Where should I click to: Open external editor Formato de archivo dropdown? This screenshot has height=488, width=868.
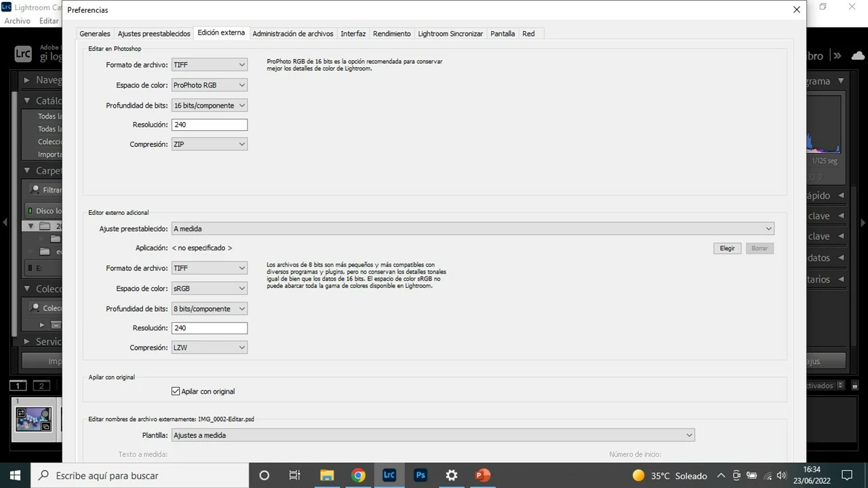[x=209, y=268]
